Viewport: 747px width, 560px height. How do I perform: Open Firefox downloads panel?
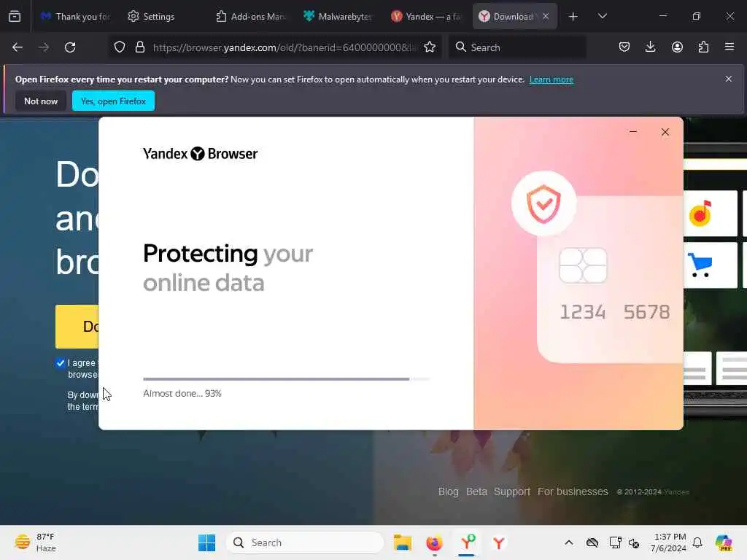pyautogui.click(x=650, y=47)
